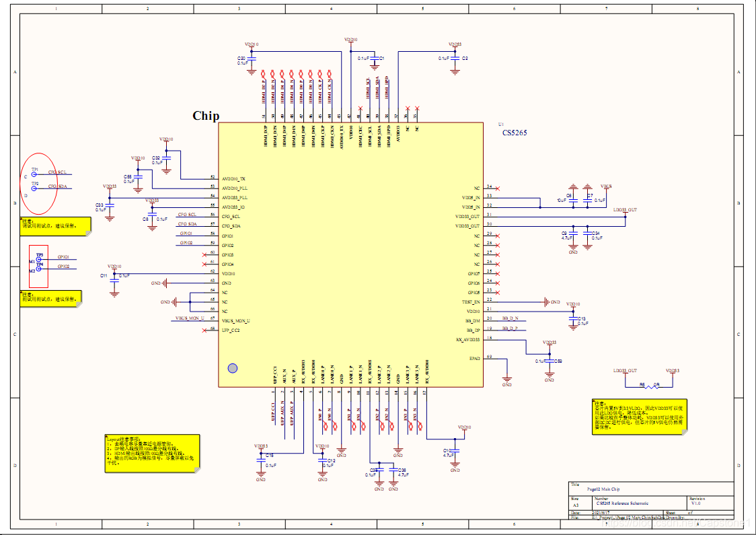Image resolution: width=756 pixels, height=535 pixels.
Task: Click the no-connect X on pin 34
Action: tap(498, 188)
